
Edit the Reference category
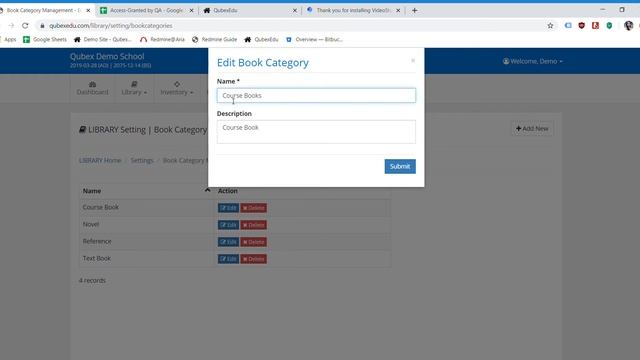click(228, 242)
